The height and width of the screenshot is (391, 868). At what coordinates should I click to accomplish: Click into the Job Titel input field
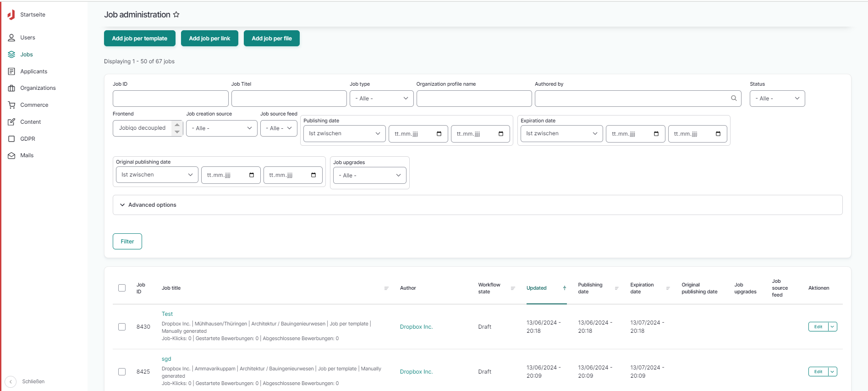[x=289, y=99]
